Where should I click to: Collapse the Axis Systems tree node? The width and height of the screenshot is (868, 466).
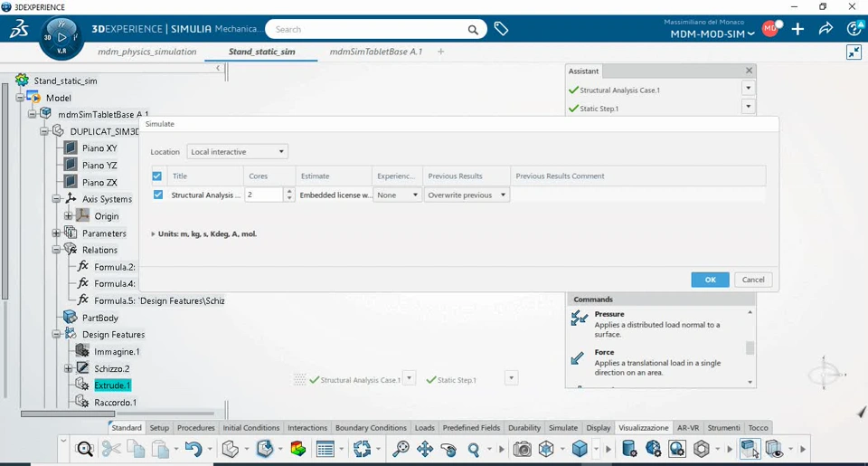pyautogui.click(x=56, y=199)
